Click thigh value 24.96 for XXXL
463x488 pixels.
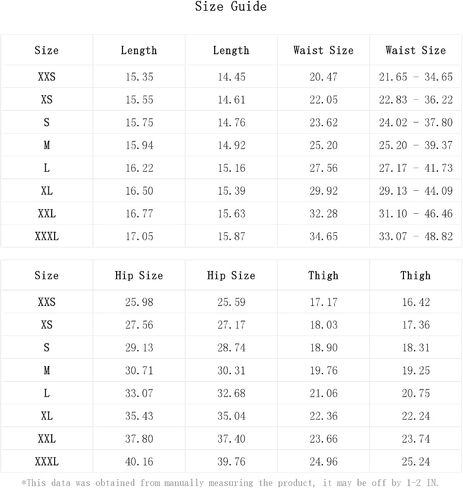click(323, 462)
